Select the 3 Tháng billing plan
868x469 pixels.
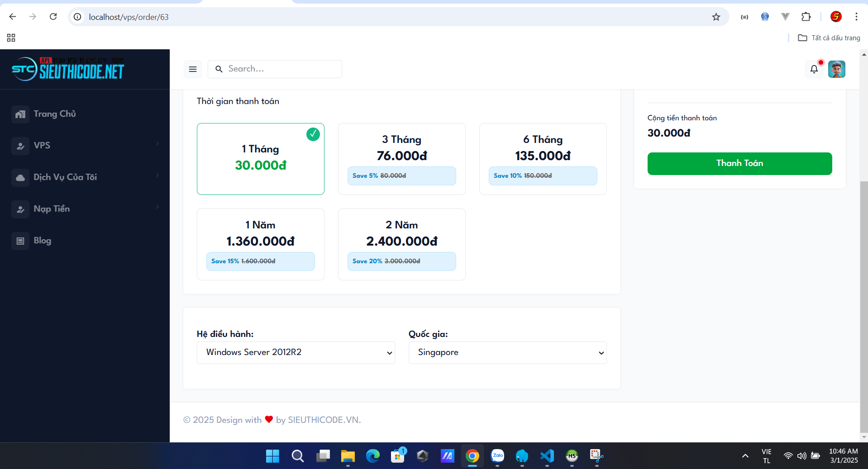401,158
